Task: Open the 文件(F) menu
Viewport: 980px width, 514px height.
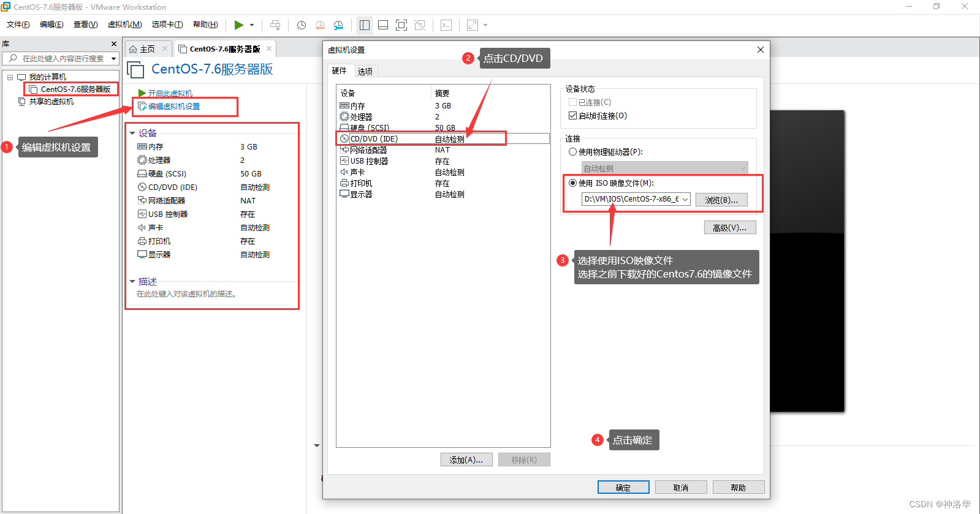Action: (x=18, y=25)
